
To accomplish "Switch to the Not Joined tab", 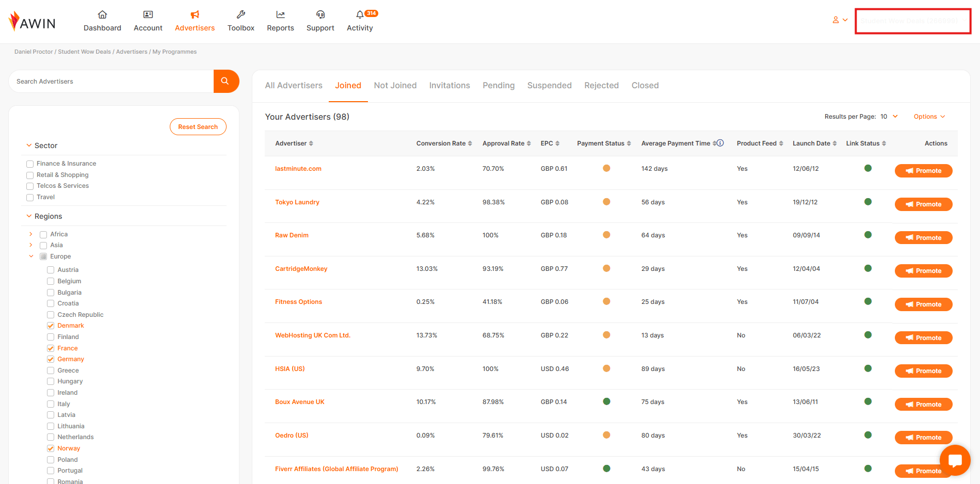I will pyautogui.click(x=395, y=86).
